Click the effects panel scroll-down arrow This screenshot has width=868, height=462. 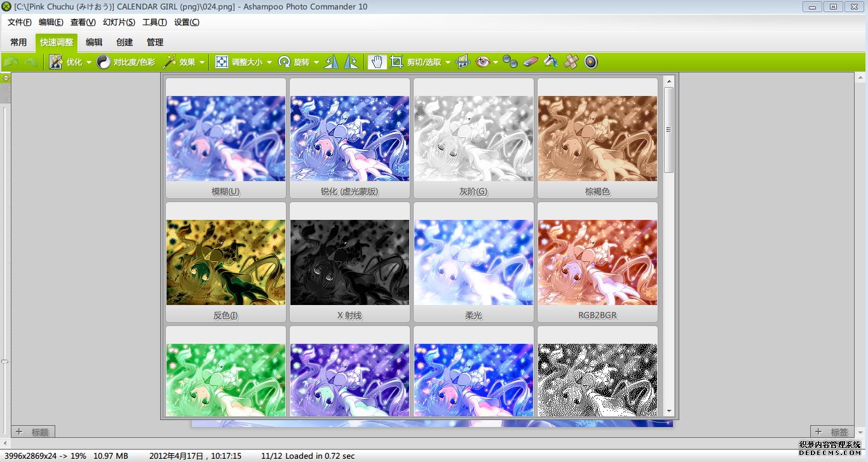(x=668, y=411)
